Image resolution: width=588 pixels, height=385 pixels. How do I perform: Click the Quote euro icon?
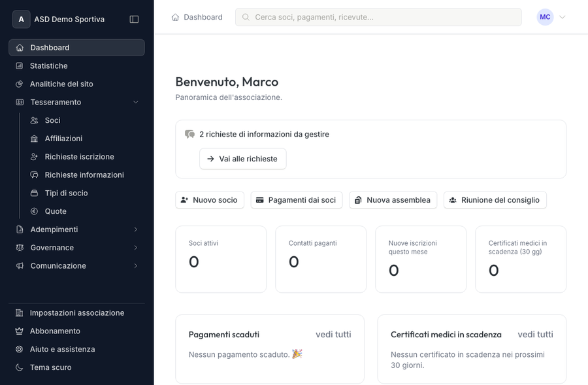[34, 211]
